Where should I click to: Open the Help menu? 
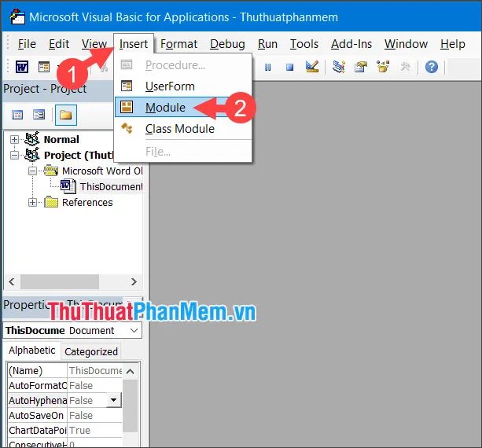point(453,44)
